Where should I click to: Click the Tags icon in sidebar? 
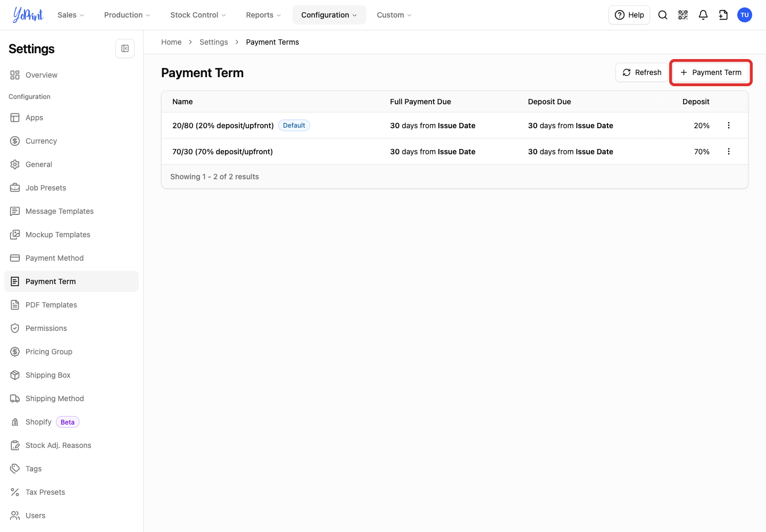pos(15,469)
